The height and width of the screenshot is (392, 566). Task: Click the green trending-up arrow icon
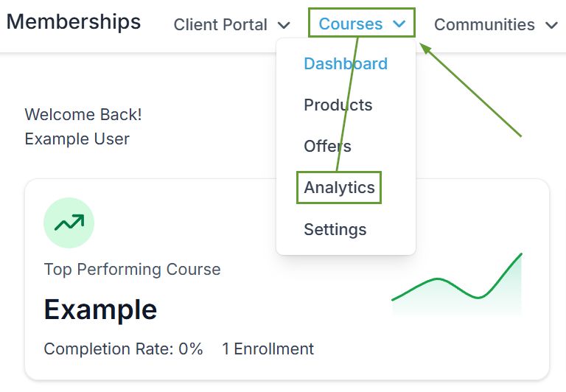point(69,223)
